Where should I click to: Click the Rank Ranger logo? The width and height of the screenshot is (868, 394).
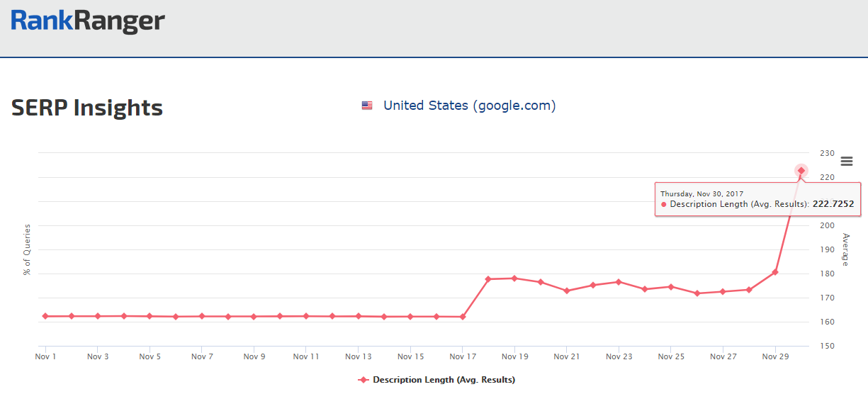pyautogui.click(x=88, y=21)
